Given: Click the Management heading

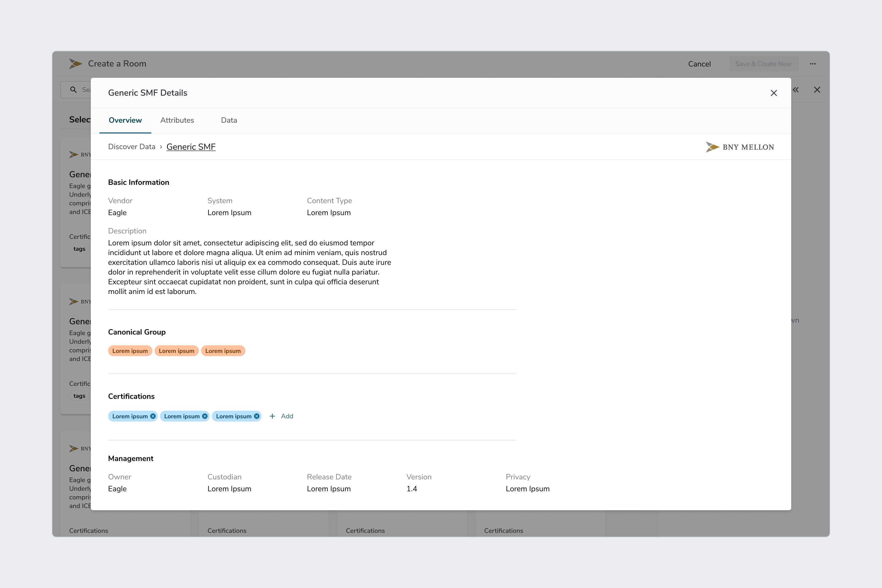Looking at the screenshot, I should [x=131, y=459].
